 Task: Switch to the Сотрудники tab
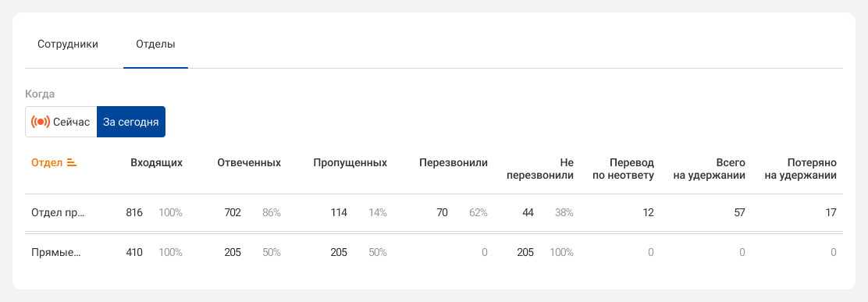tap(68, 44)
